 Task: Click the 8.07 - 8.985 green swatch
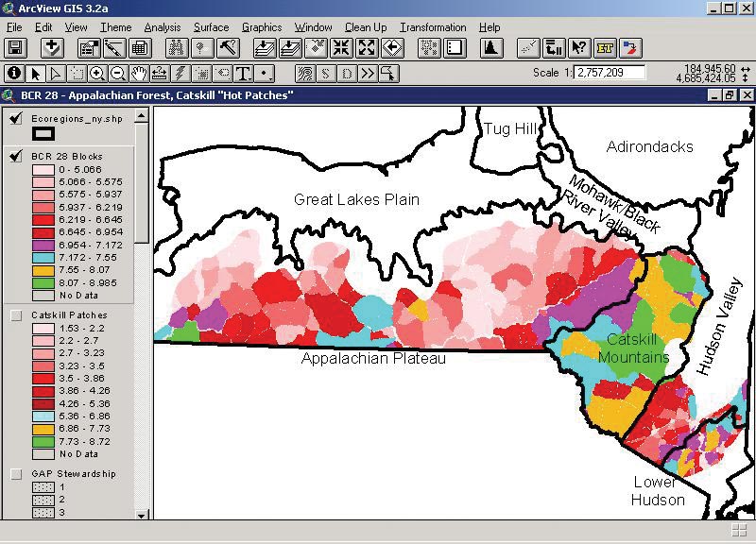pyautogui.click(x=43, y=282)
